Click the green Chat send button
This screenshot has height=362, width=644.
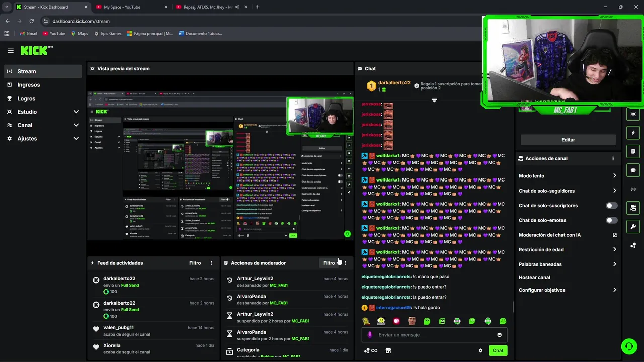[498, 351]
